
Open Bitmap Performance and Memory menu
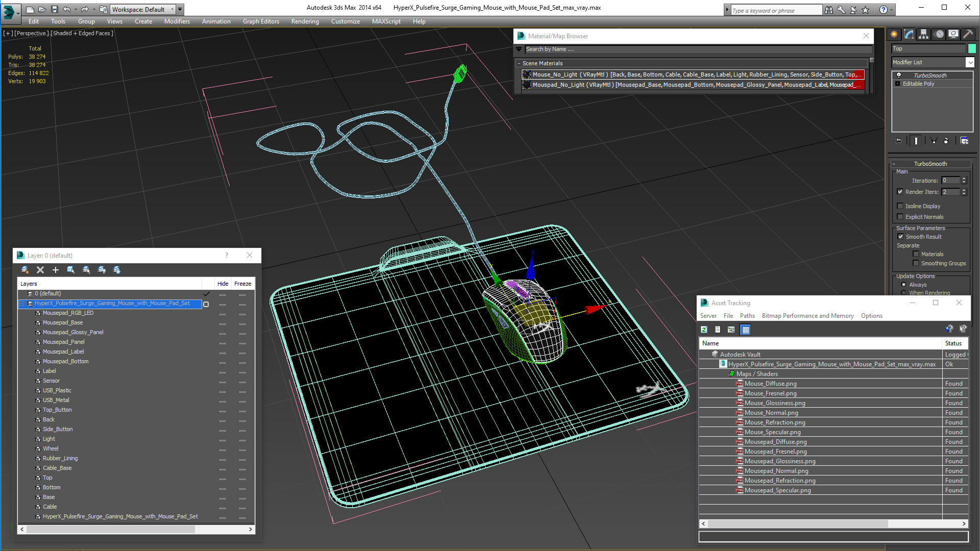pos(807,316)
